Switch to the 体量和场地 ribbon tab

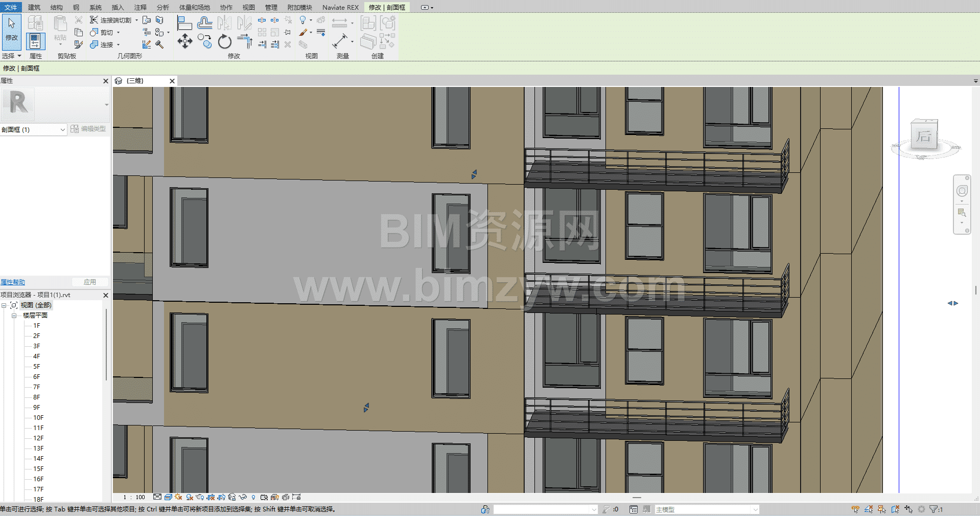tap(194, 7)
